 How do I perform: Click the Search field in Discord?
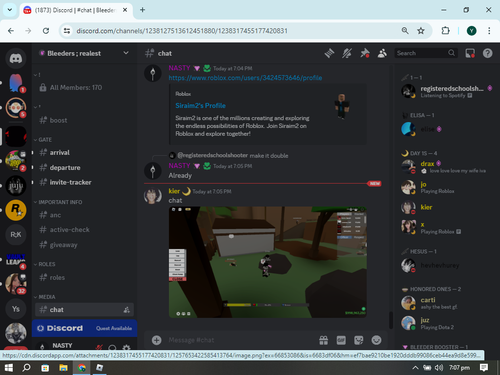(x=426, y=53)
